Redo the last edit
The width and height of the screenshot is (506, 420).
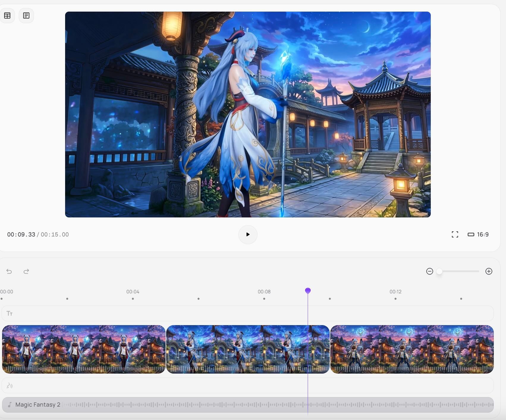pyautogui.click(x=26, y=271)
